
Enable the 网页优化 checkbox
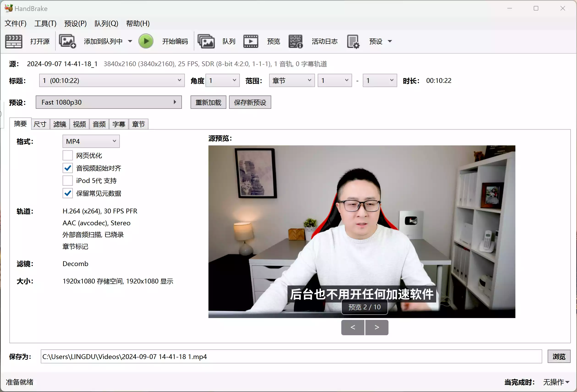coord(68,155)
